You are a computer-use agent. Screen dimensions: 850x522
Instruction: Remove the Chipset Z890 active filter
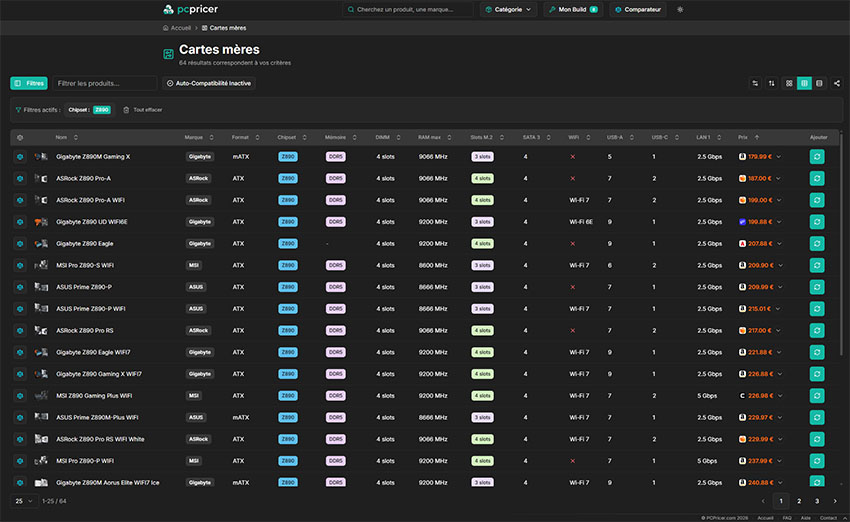click(90, 110)
